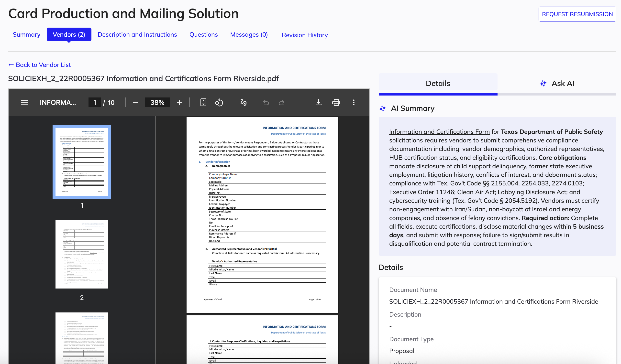621x364 pixels.
Task: Open the Messages (0) tab
Action: tap(249, 34)
